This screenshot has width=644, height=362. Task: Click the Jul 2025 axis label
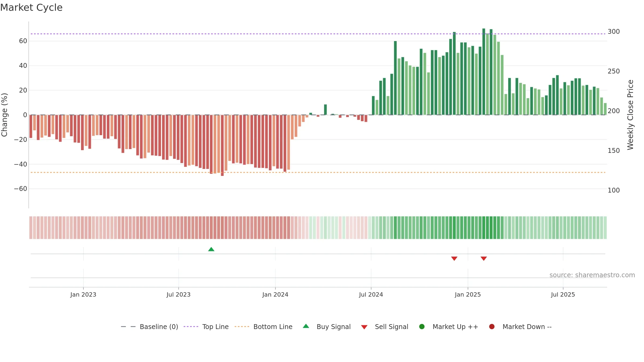[x=563, y=294]
